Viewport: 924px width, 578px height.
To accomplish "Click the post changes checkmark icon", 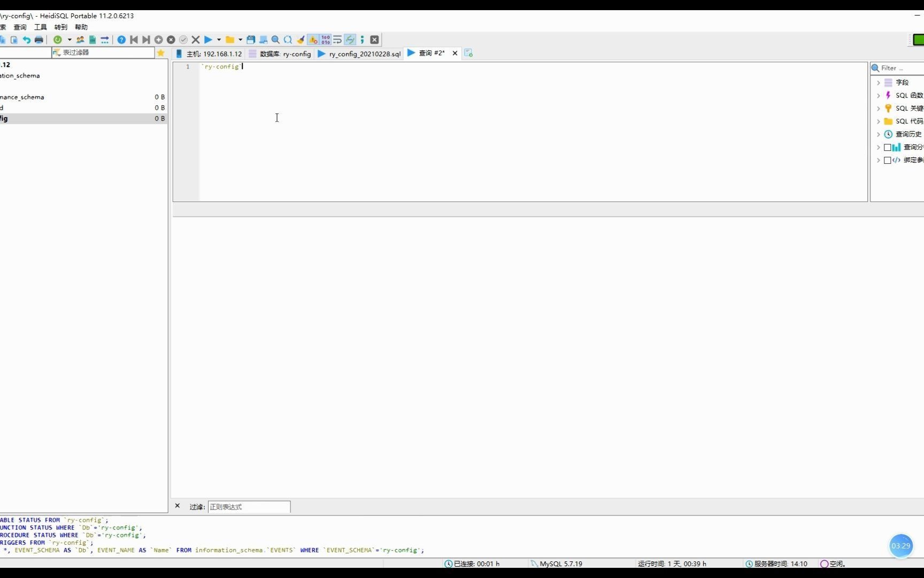I will (x=183, y=40).
